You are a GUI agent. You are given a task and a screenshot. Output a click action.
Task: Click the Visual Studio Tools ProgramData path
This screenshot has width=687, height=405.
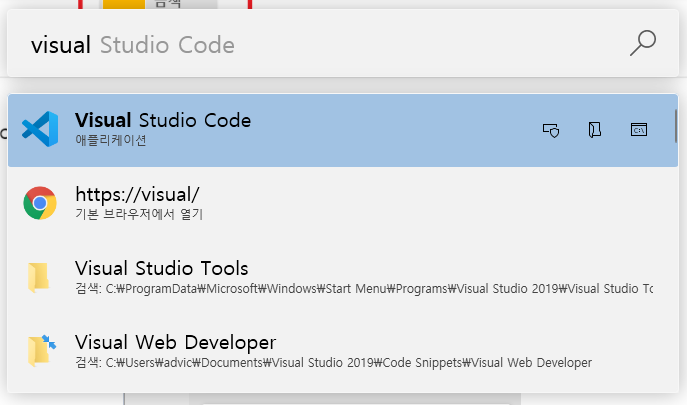pos(364,289)
